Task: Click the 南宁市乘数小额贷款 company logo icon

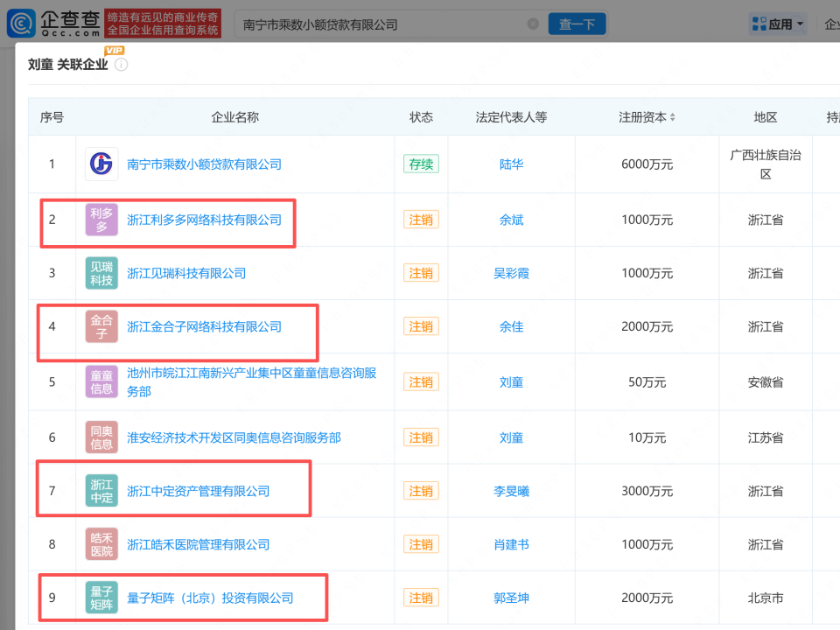Action: (x=101, y=164)
